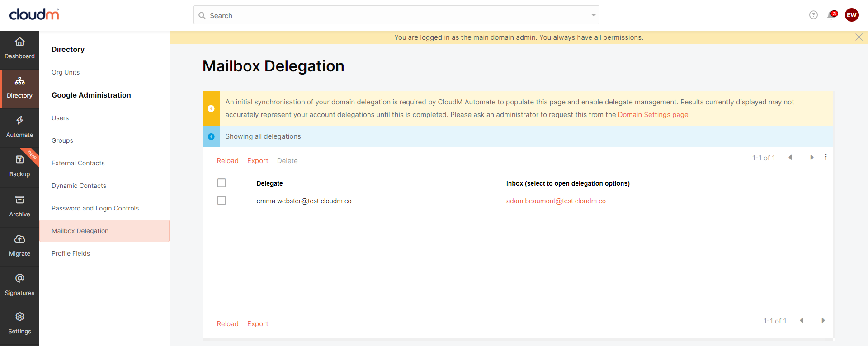
Task: Click the Showing all delegations text
Action: point(263,136)
